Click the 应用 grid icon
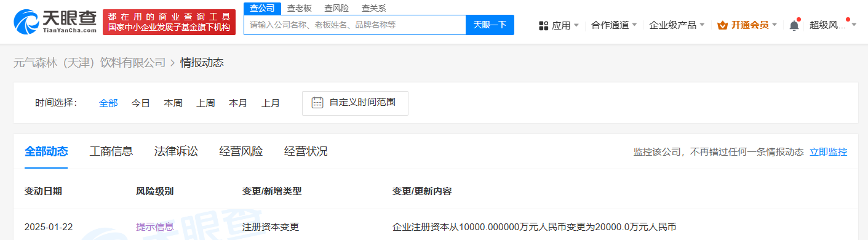Viewport: 868px width, 240px height. click(x=543, y=25)
